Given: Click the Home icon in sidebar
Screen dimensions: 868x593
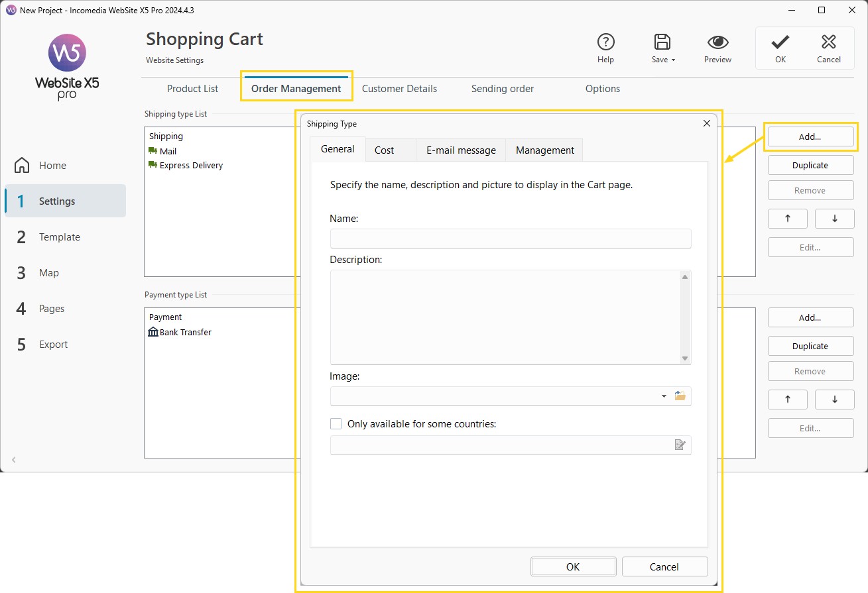Looking at the screenshot, I should (x=22, y=165).
